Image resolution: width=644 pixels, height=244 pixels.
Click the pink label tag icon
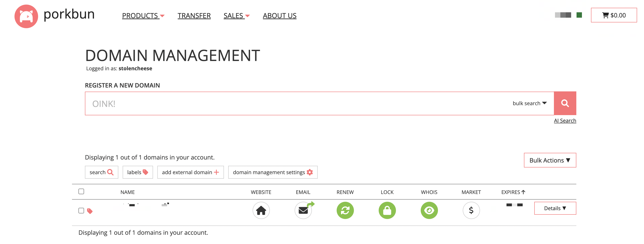(90, 211)
